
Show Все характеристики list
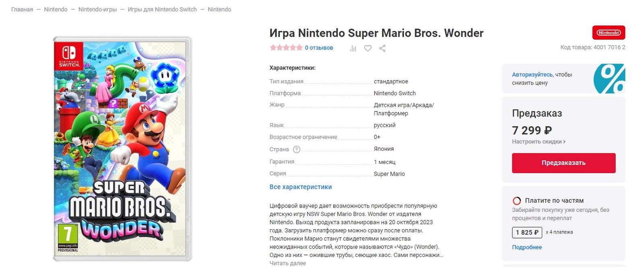301,187
